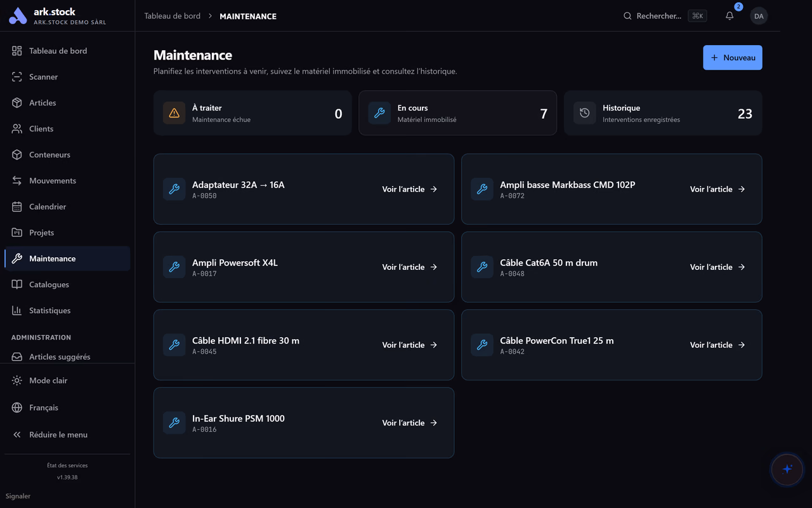
Task: Go to Articles in sidebar
Action: (x=67, y=103)
